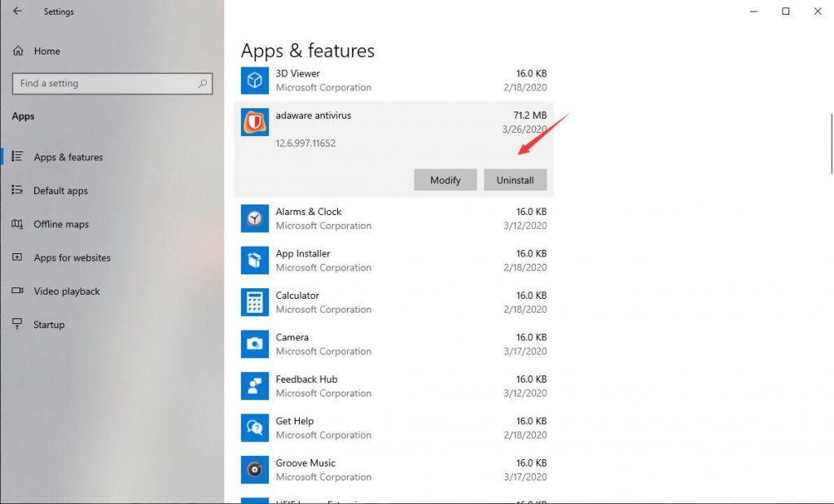Click the App Installer app icon
834x504 pixels.
click(x=255, y=261)
